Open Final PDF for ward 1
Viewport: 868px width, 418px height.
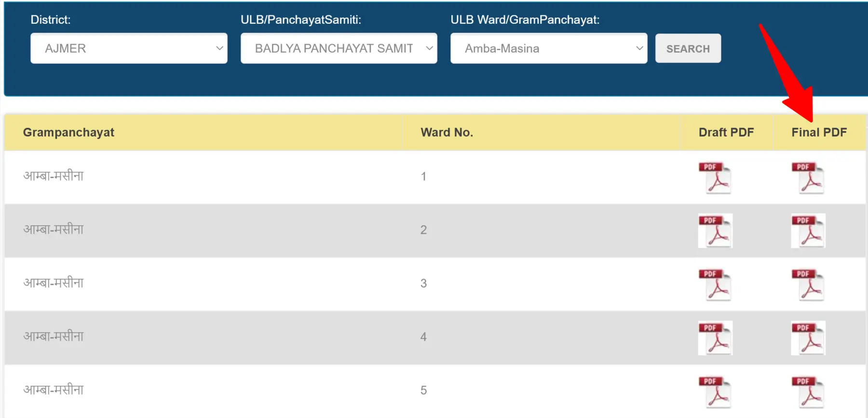(808, 177)
